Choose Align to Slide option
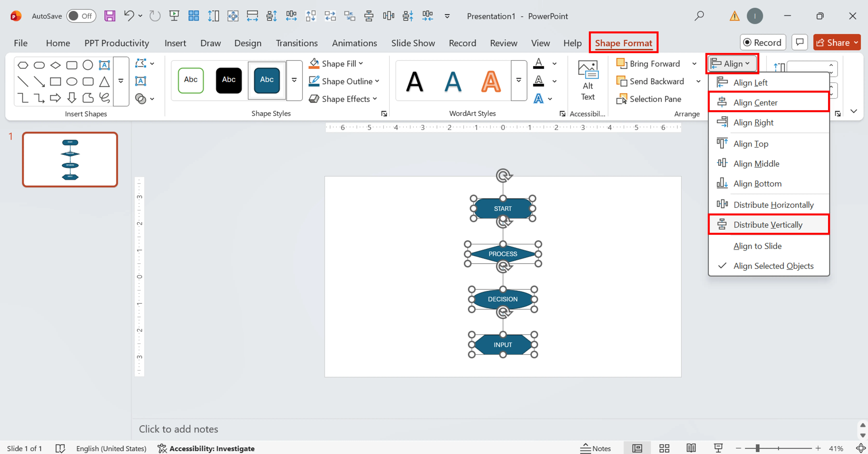This screenshot has width=868, height=454. pos(769,246)
